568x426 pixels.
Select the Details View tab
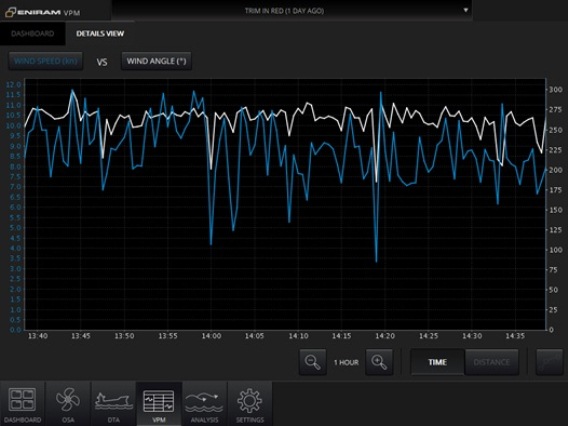[100, 34]
